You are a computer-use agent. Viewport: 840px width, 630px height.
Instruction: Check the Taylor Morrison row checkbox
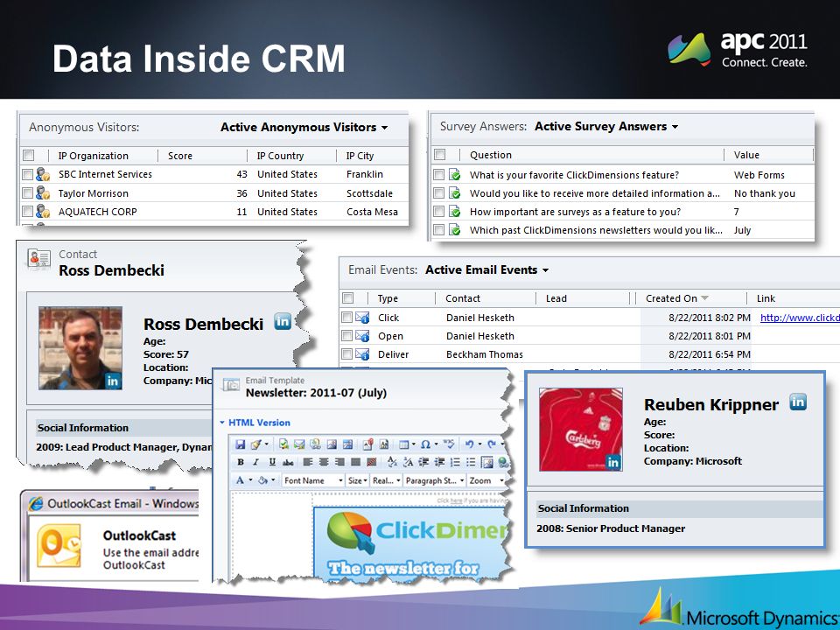pyautogui.click(x=27, y=192)
